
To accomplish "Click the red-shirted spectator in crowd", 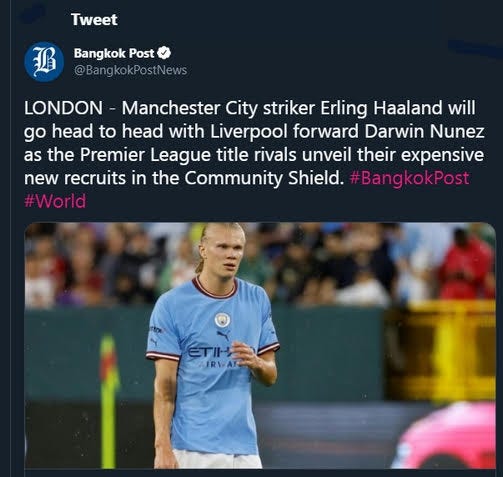I will pyautogui.click(x=465, y=265).
